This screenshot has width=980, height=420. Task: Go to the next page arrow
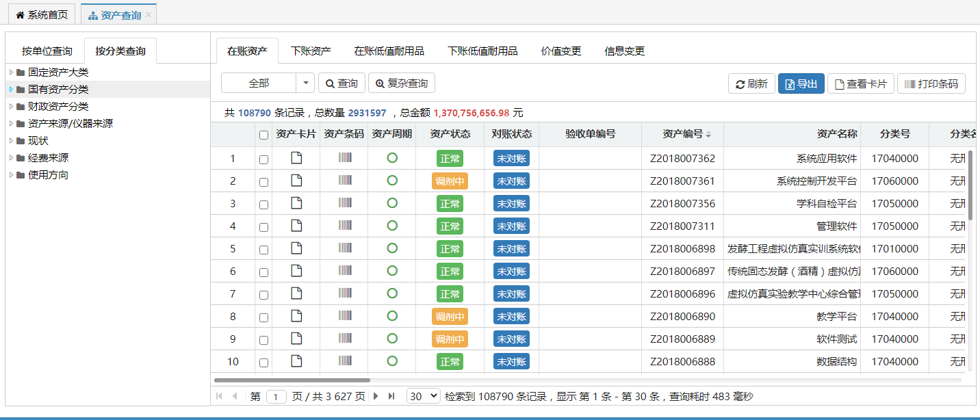pyautogui.click(x=376, y=396)
